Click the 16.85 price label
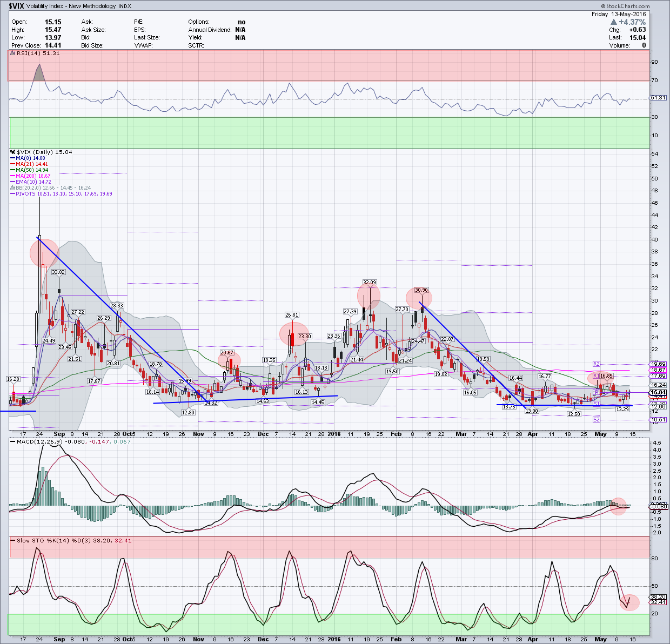Image resolution: width=670 pixels, height=644 pixels. (x=606, y=375)
